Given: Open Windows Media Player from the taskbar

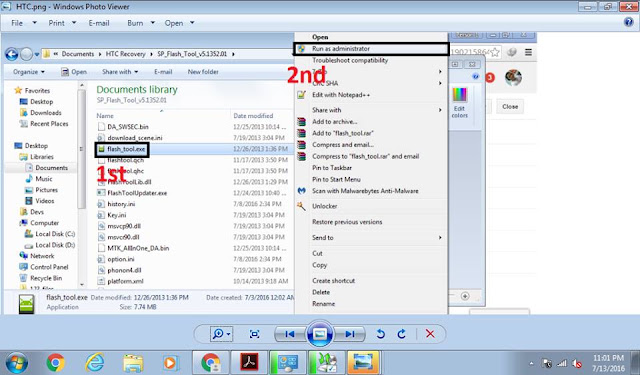Looking at the screenshot, I should click(x=171, y=363).
